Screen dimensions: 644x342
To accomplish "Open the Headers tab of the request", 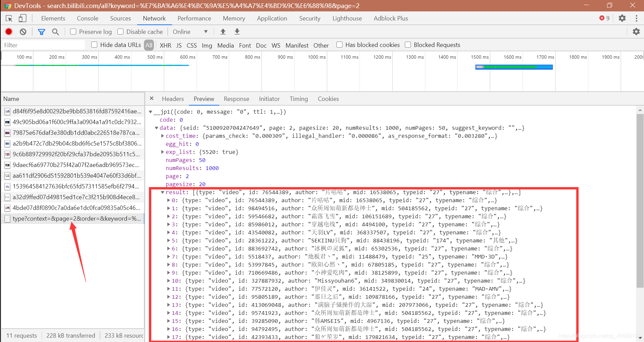I will tap(173, 99).
